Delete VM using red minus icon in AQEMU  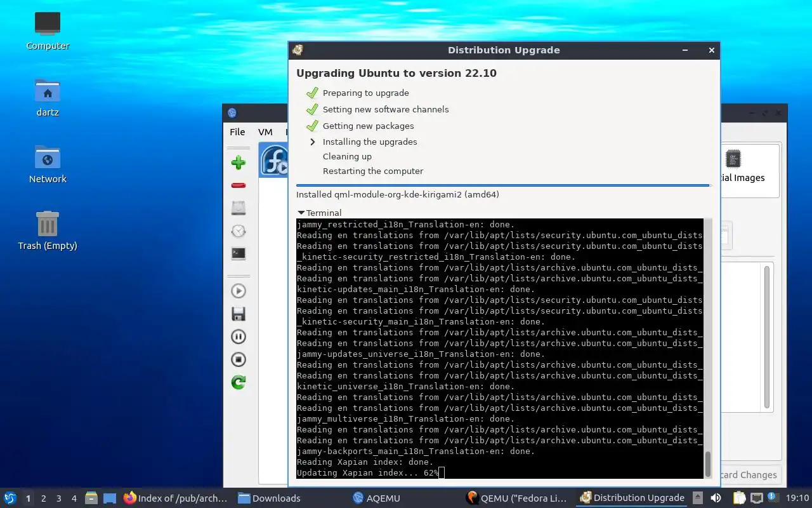point(239,185)
